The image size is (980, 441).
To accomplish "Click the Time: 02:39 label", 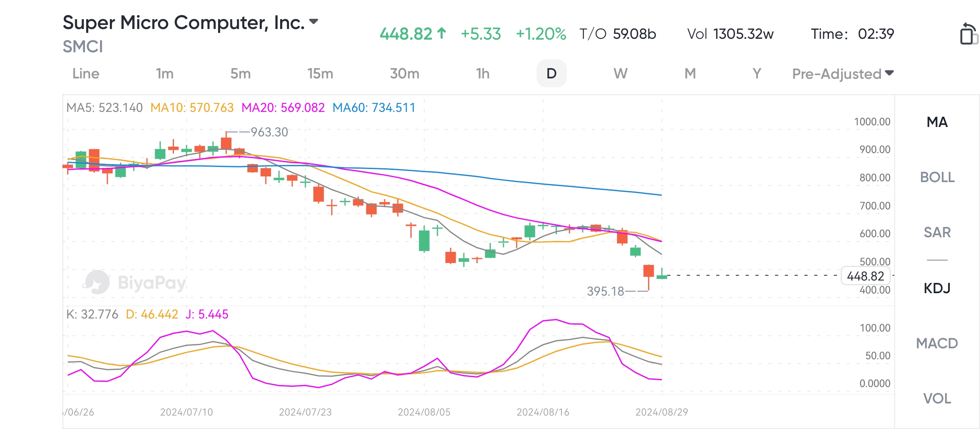I will (x=852, y=34).
